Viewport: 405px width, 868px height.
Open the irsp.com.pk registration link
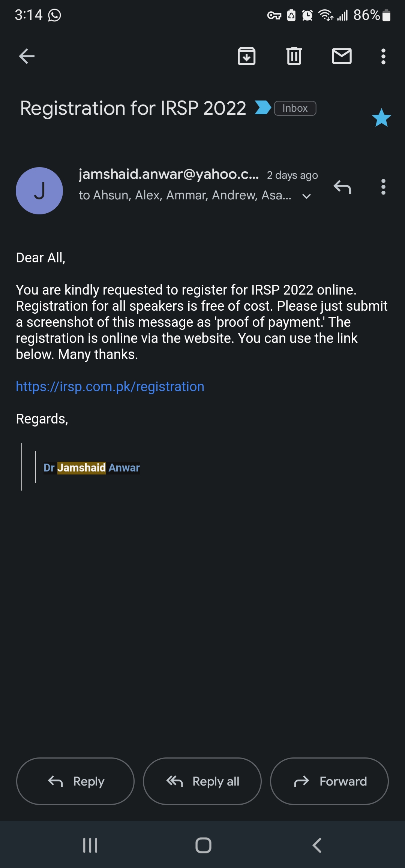[x=110, y=386]
